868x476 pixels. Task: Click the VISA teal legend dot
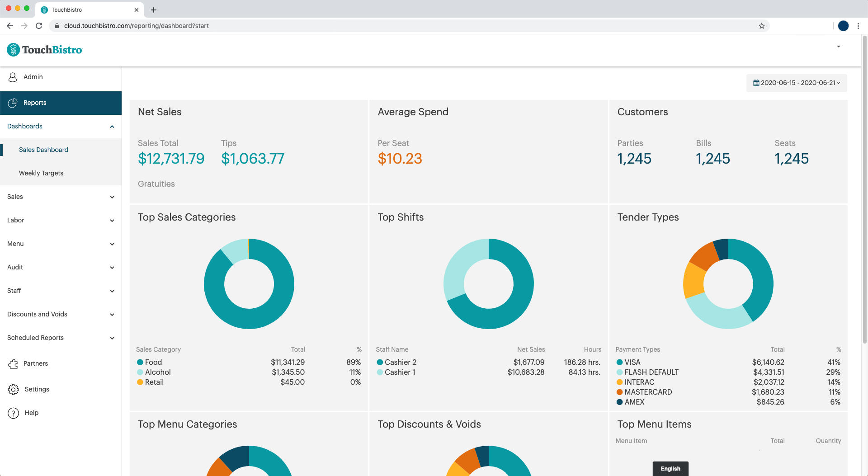coord(619,363)
